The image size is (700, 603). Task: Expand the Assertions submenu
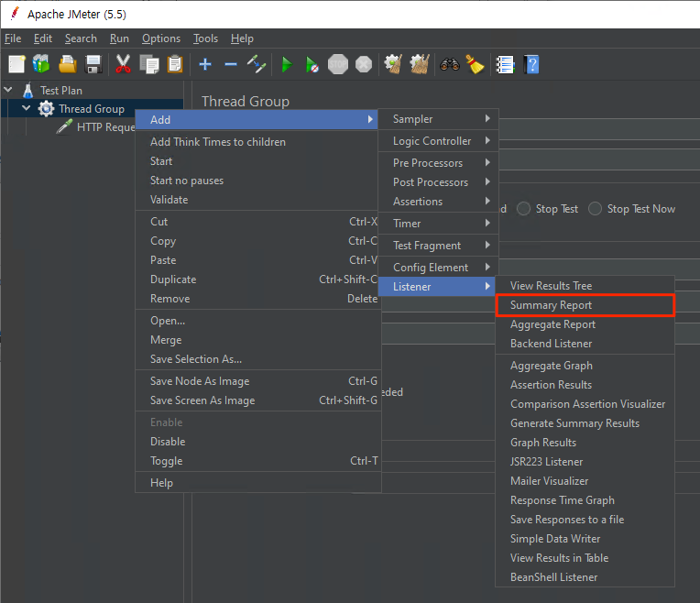[438, 201]
